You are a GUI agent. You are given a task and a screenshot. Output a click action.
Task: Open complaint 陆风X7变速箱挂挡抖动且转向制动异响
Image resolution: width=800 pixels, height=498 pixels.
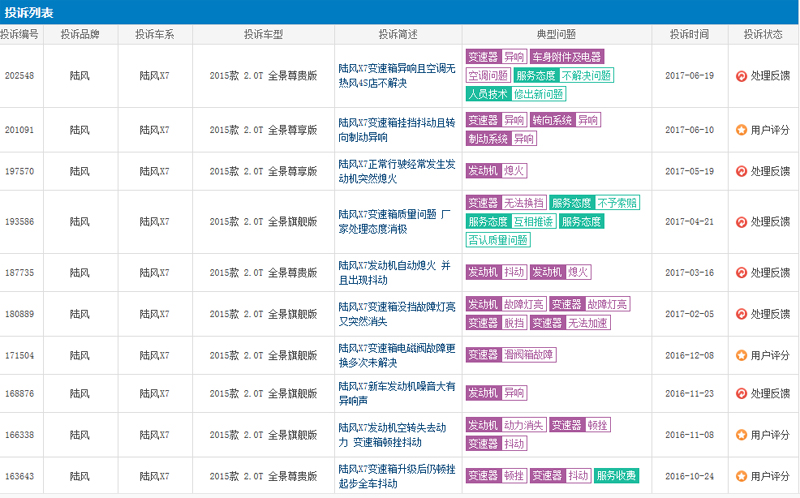pyautogui.click(x=397, y=130)
